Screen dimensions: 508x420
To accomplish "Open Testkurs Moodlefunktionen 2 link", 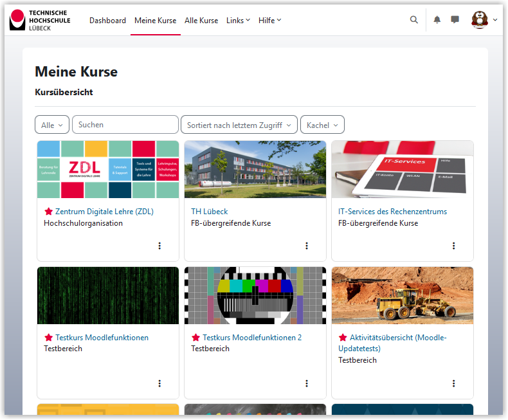I will [x=252, y=338].
